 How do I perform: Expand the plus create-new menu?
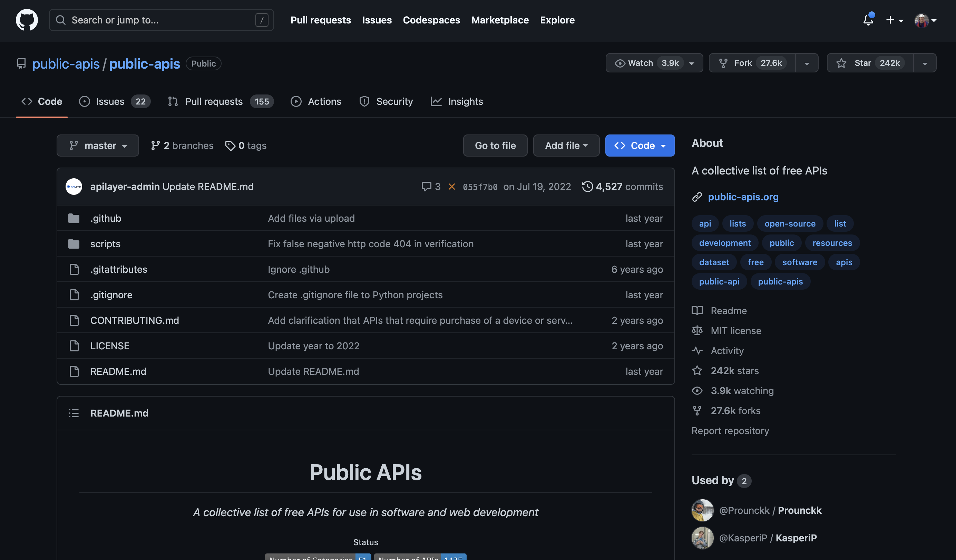tap(894, 20)
